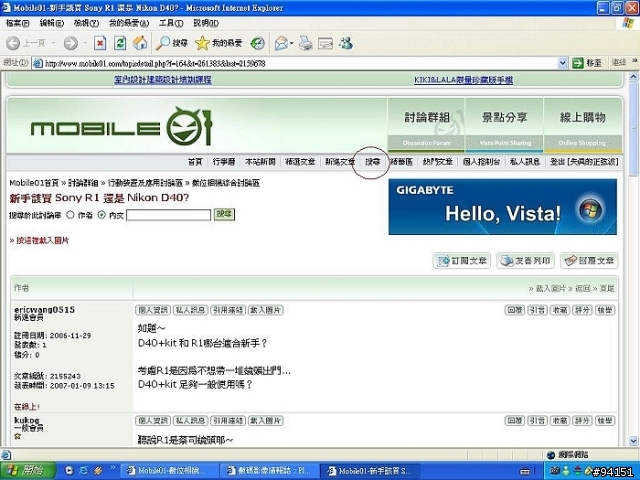The image size is (640, 480).
Task: Click the 數位相機綜合討論區 breadcrumb link
Action: click(x=226, y=183)
